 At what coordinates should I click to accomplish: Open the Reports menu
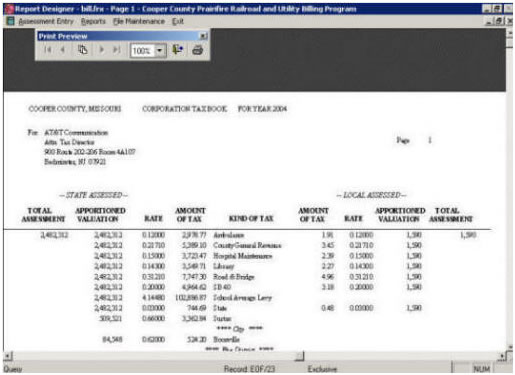(x=93, y=21)
